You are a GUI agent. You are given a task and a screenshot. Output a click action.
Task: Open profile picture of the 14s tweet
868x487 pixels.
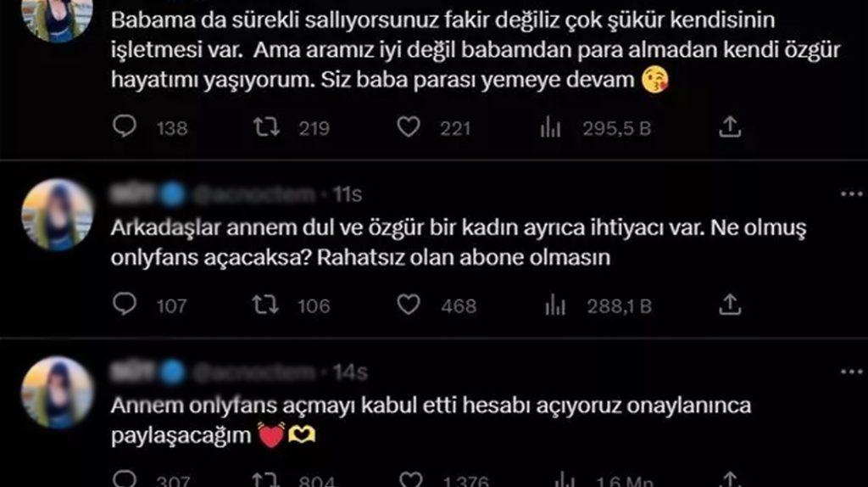pyautogui.click(x=57, y=392)
